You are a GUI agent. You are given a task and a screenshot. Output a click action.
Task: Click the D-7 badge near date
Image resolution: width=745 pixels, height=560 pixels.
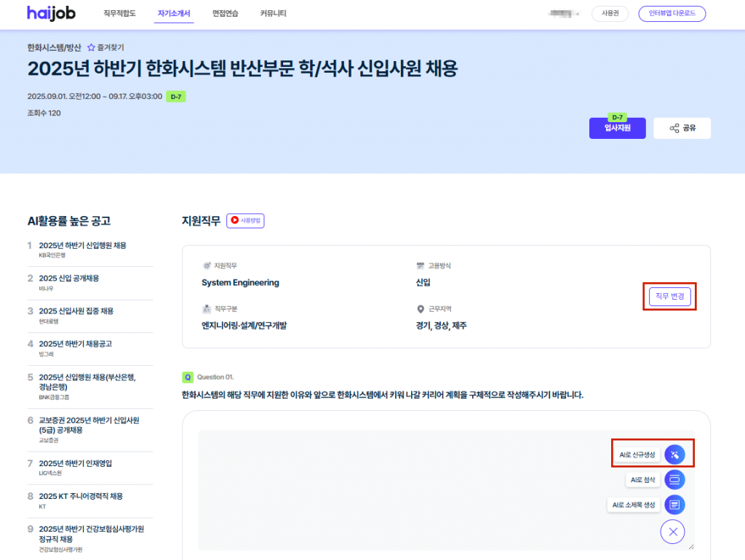[x=176, y=97]
